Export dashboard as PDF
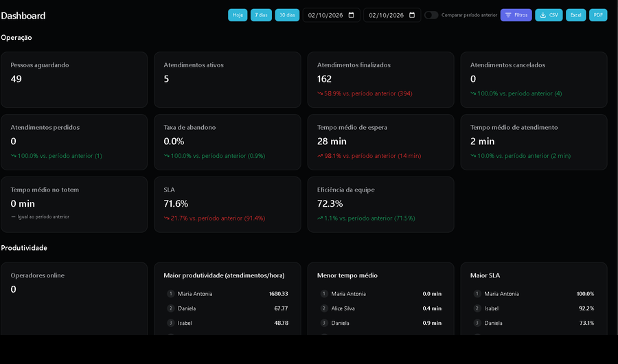 (598, 15)
